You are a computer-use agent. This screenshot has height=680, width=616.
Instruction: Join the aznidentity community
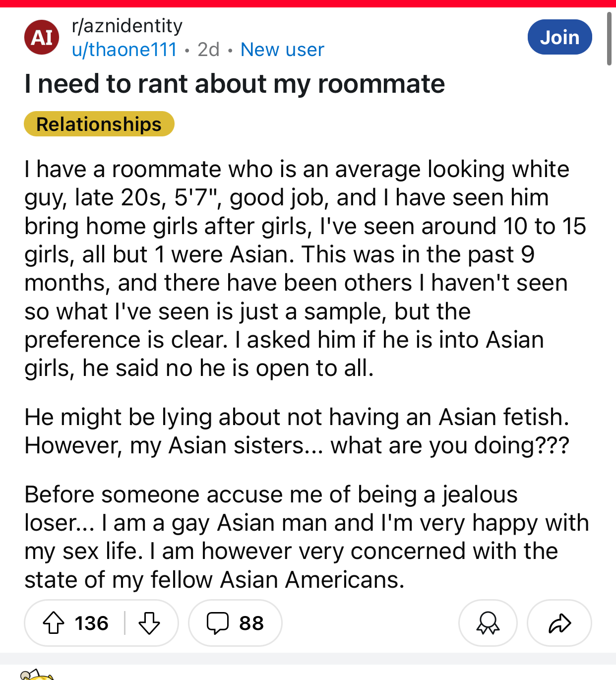tap(559, 37)
